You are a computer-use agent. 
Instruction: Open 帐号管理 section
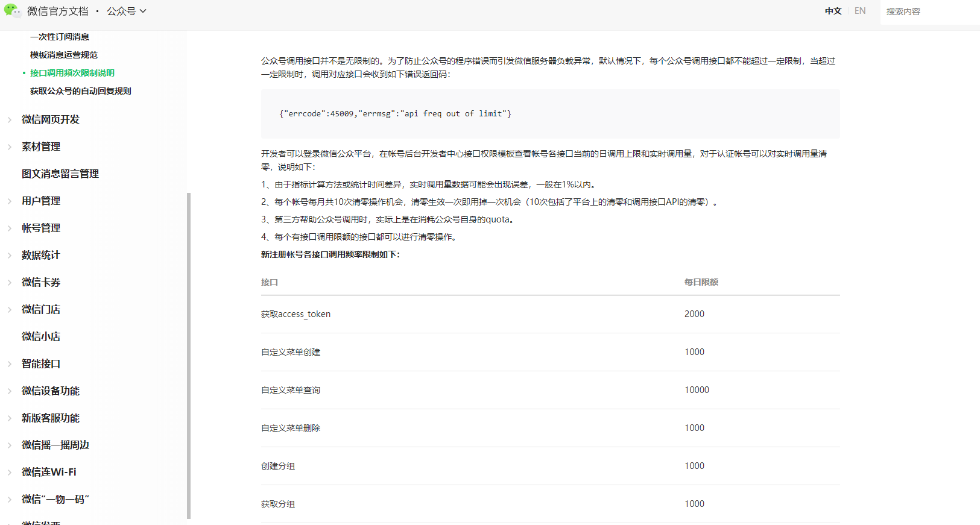41,228
